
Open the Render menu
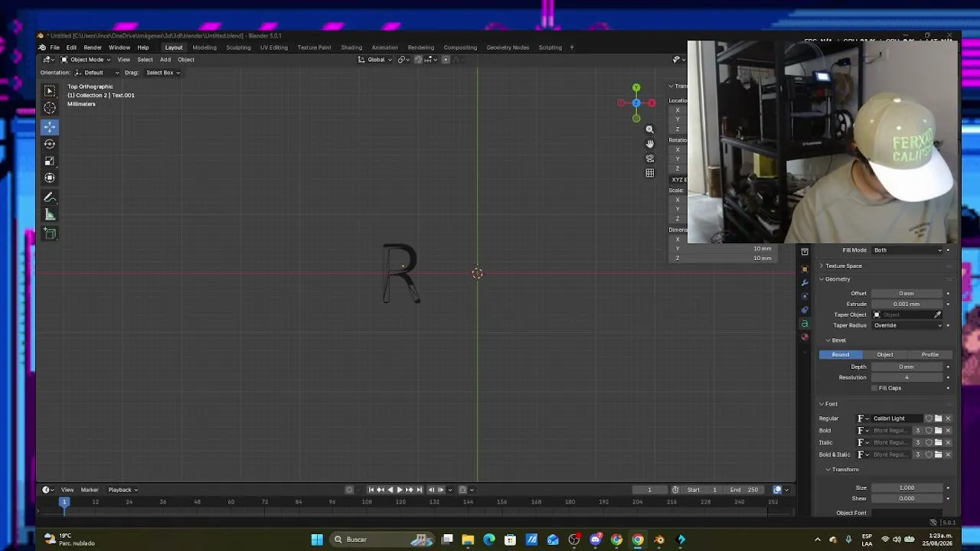tap(93, 47)
